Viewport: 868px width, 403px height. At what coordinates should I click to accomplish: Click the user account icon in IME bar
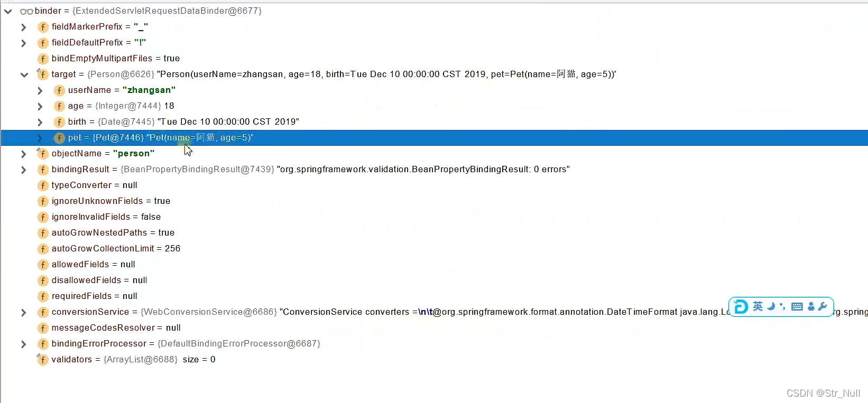[811, 306]
